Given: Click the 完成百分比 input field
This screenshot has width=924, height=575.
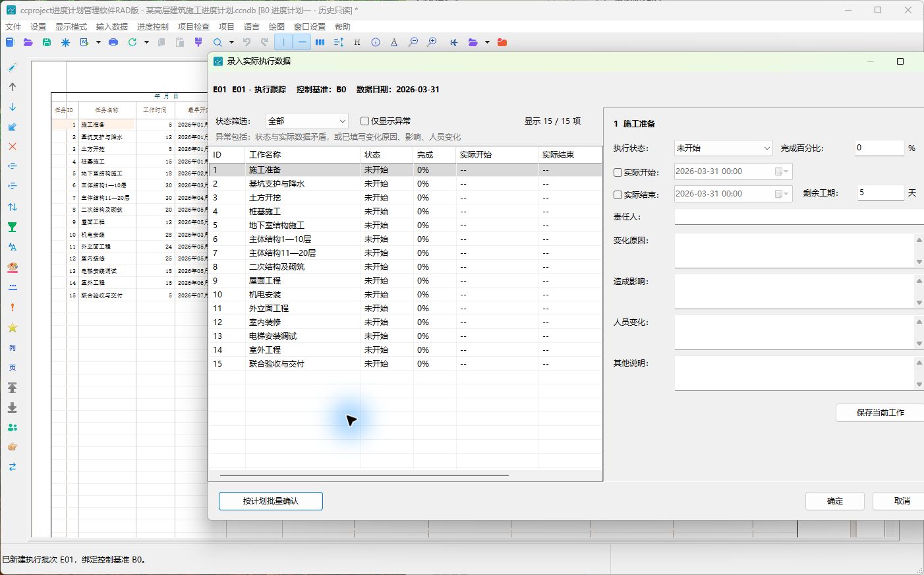Looking at the screenshot, I should coord(880,148).
